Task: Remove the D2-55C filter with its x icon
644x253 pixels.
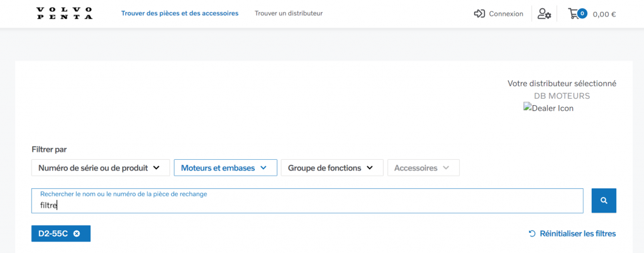Action: 77,233
